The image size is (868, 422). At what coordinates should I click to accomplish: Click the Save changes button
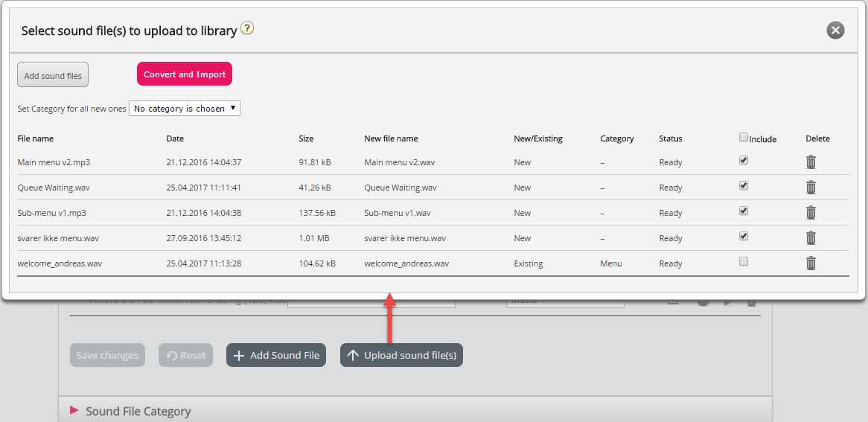pyautogui.click(x=107, y=356)
